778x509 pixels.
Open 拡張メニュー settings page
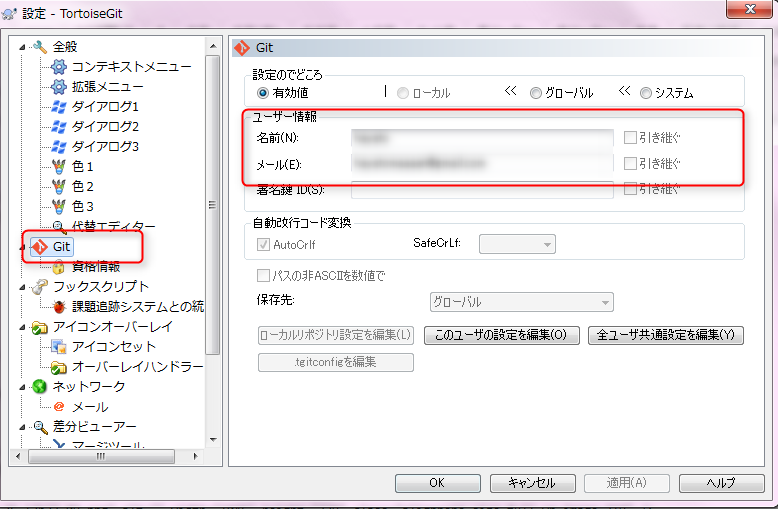click(x=107, y=87)
